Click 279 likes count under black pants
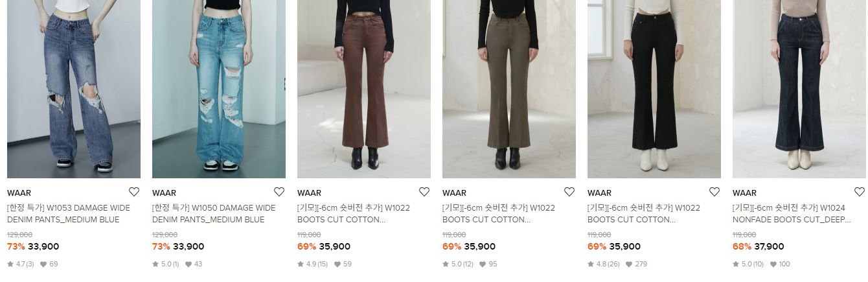The image size is (868, 282). tap(636, 264)
